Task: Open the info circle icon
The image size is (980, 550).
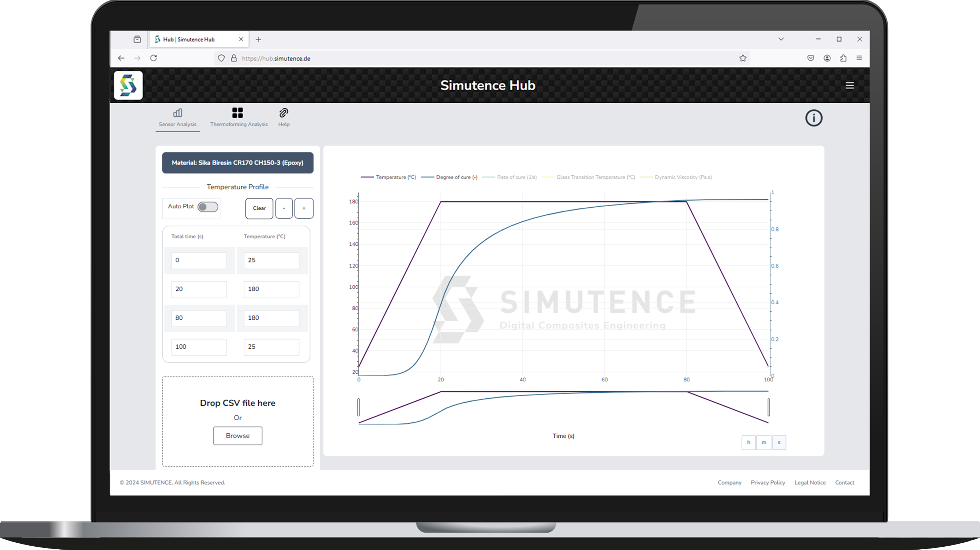Action: point(813,118)
